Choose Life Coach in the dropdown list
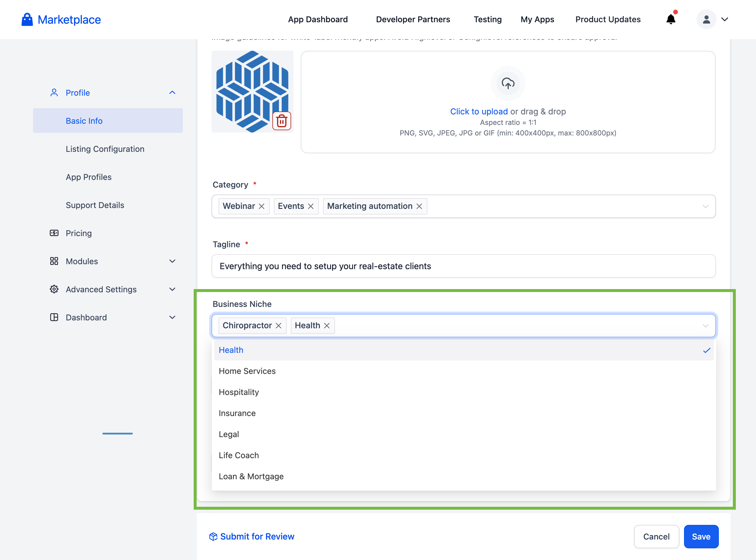The width and height of the screenshot is (756, 560). click(239, 455)
